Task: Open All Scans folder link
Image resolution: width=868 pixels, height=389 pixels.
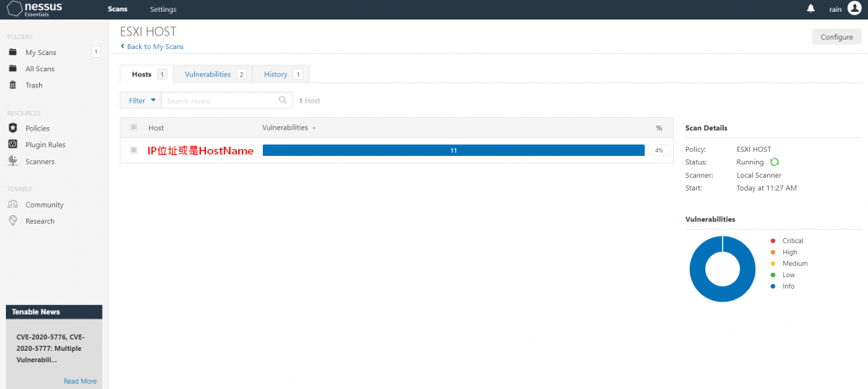Action: tap(40, 69)
